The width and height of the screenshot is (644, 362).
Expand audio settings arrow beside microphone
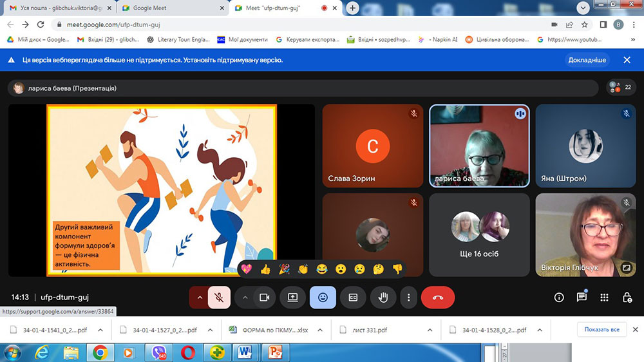(x=200, y=298)
